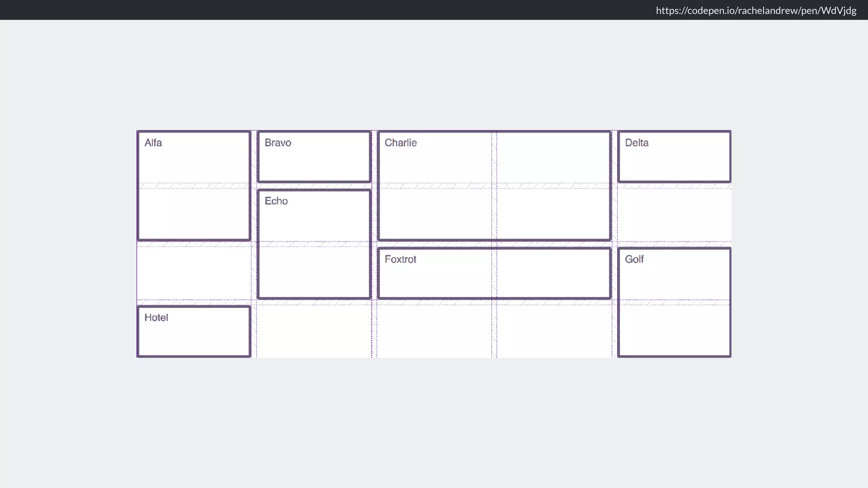Screen dimensions: 868x488
Task: Select the Foxtrot box label
Action: point(400,259)
